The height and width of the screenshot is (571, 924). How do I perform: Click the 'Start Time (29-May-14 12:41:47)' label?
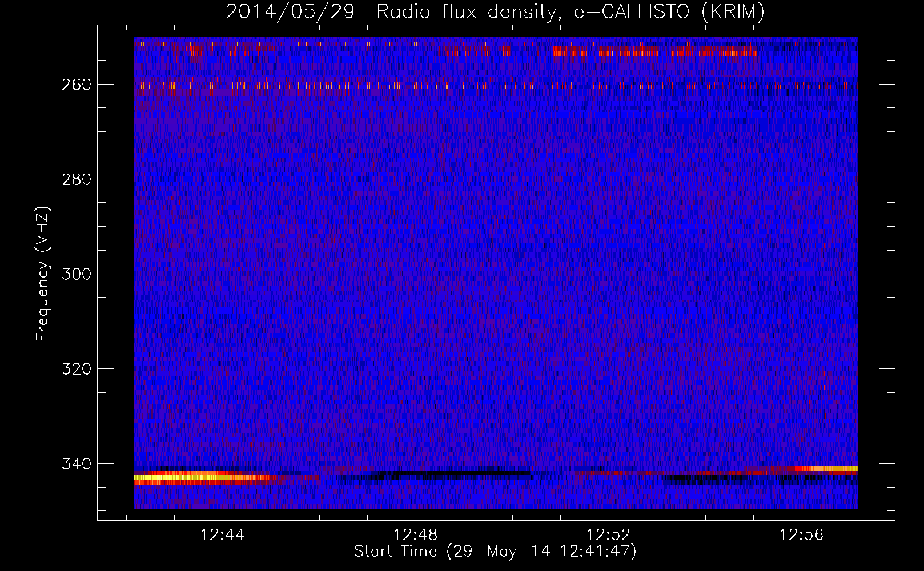495,552
